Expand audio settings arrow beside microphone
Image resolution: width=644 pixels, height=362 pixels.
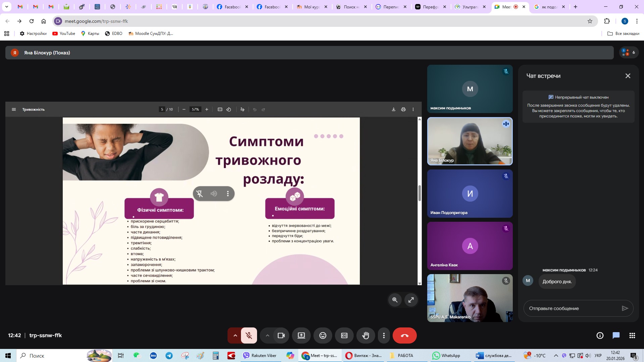(x=235, y=335)
